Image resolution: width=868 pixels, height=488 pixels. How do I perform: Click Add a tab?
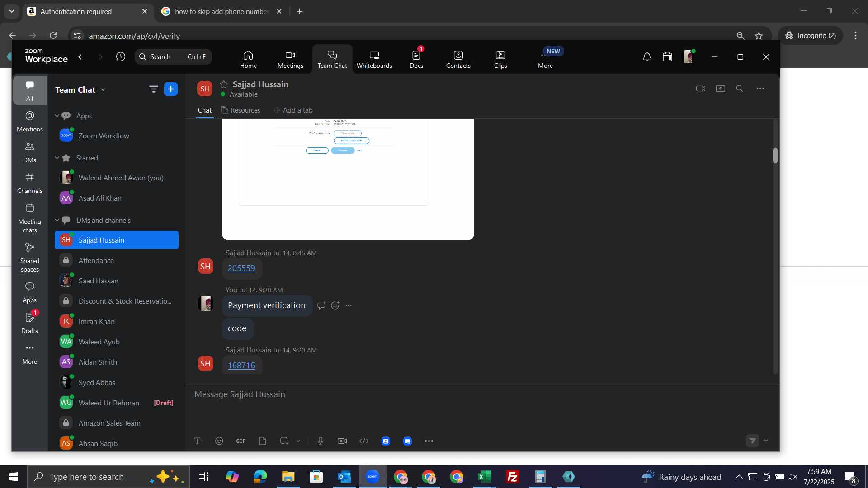click(x=293, y=110)
